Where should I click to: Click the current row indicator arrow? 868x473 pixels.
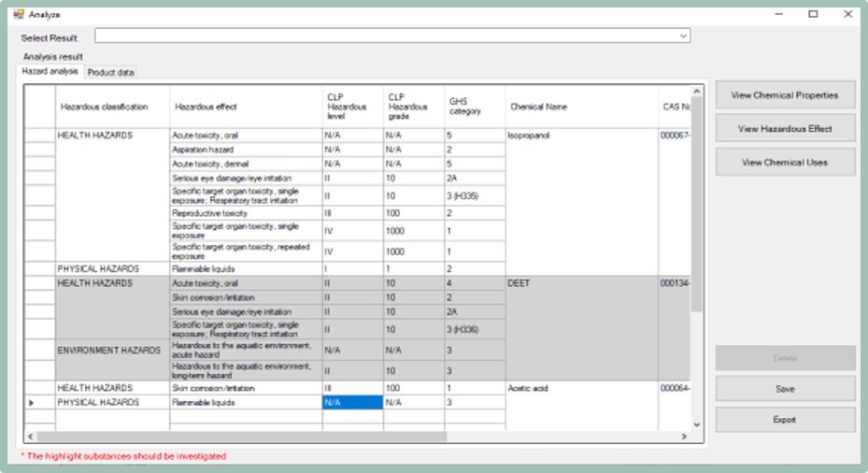[32, 403]
